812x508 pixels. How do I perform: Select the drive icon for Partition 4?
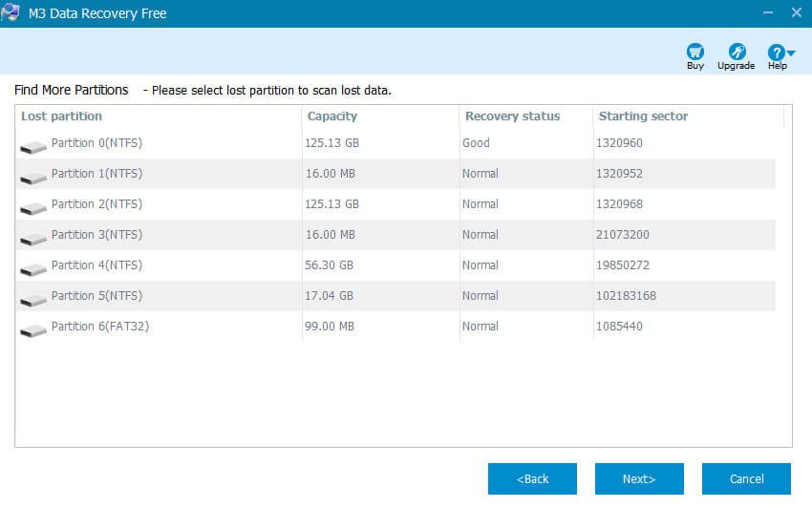click(x=33, y=270)
